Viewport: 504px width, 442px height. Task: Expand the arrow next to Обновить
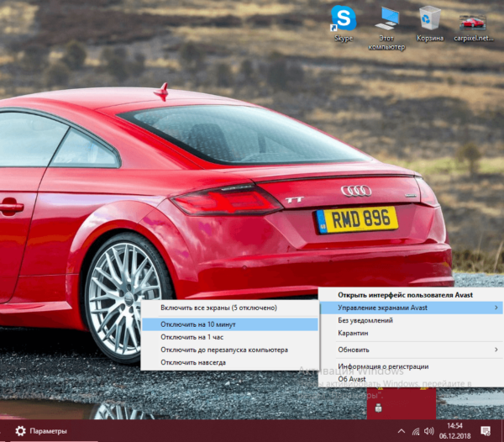[x=496, y=350]
